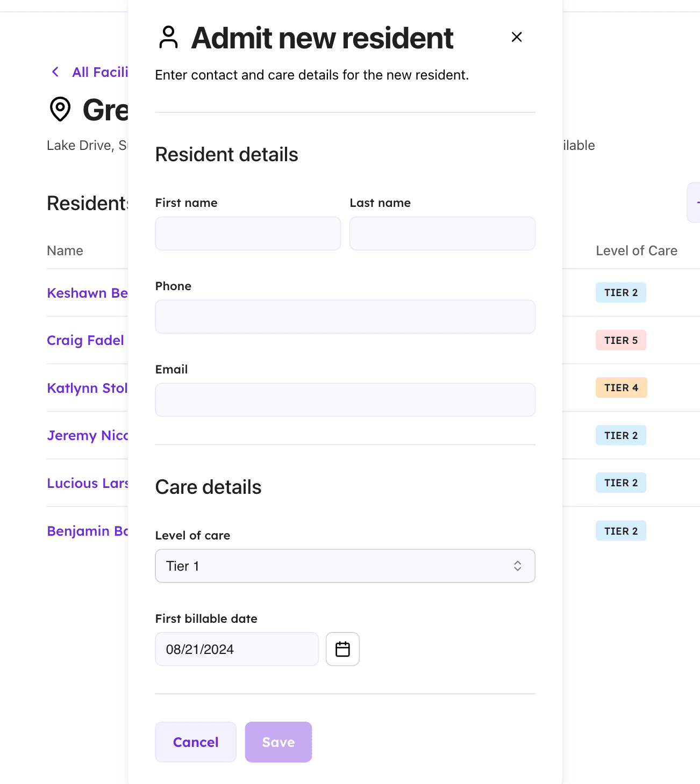Click the calendar icon next to first billable date
The width and height of the screenshot is (700, 784).
(342, 649)
